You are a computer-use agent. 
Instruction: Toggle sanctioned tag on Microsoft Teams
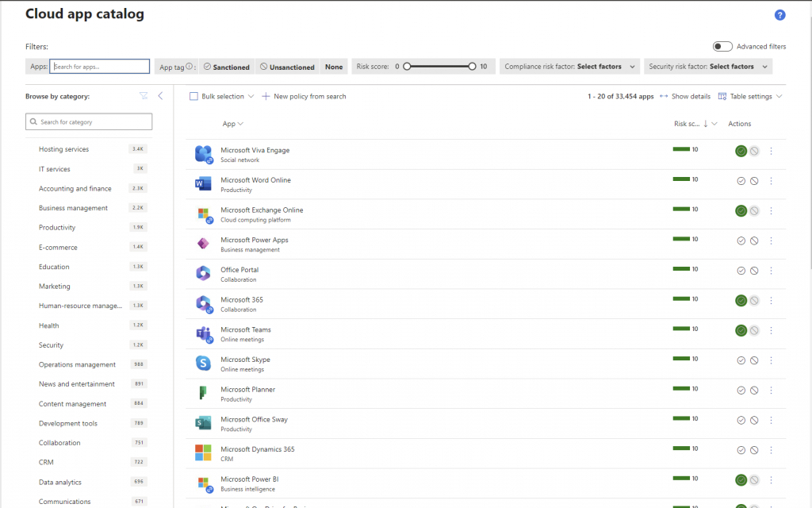click(x=741, y=330)
